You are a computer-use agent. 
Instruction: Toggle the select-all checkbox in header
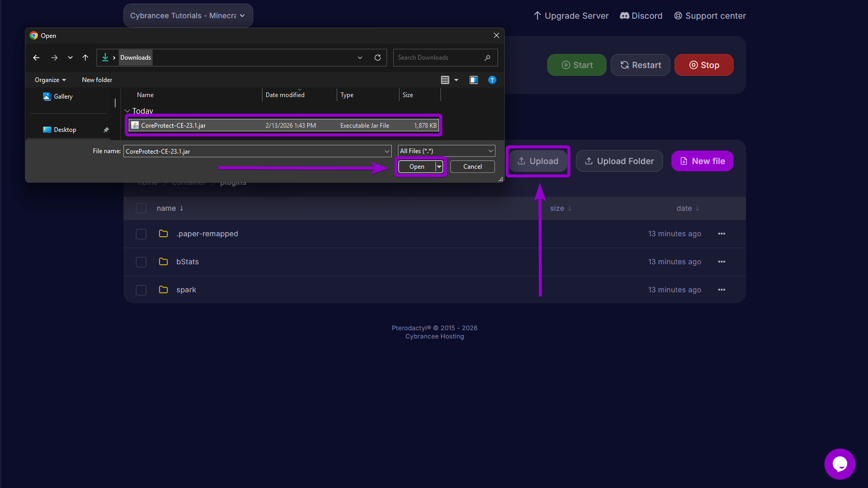coord(141,208)
